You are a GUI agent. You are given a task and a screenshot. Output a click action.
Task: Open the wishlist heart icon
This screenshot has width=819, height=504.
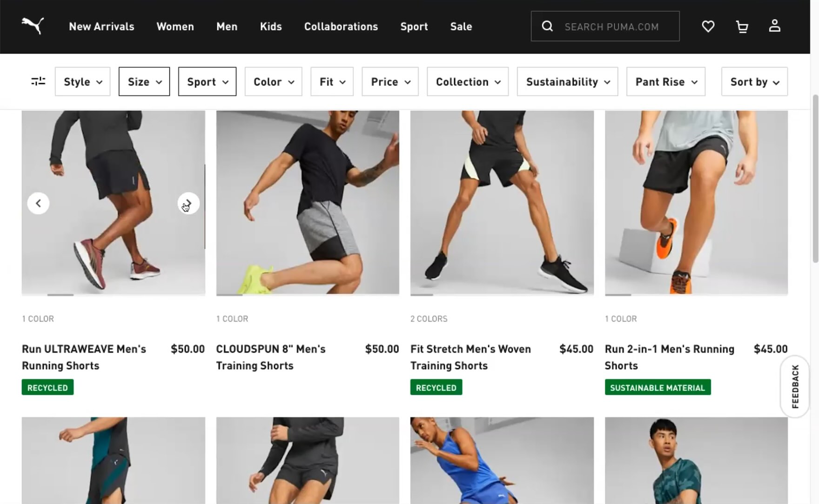(708, 27)
